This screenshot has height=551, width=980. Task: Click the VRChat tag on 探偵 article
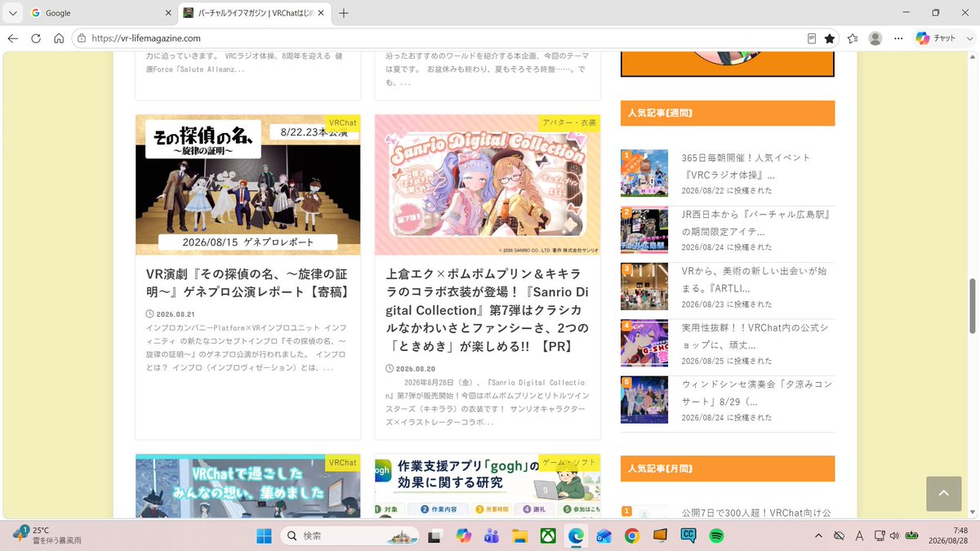[342, 122]
